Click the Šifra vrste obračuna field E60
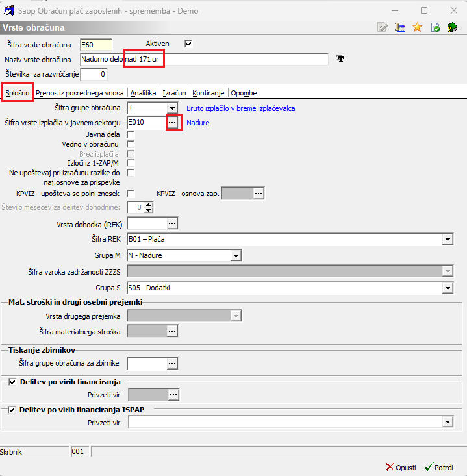The height and width of the screenshot is (476, 467). 96,45
